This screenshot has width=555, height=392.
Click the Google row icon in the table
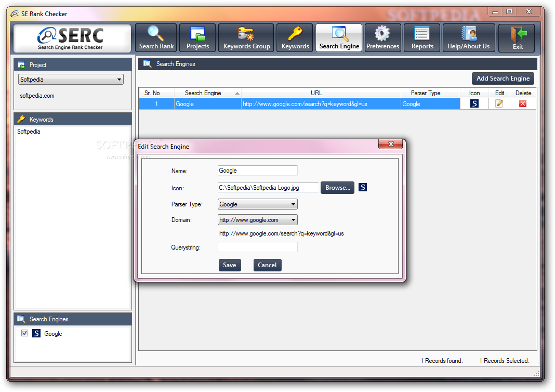pyautogui.click(x=474, y=103)
